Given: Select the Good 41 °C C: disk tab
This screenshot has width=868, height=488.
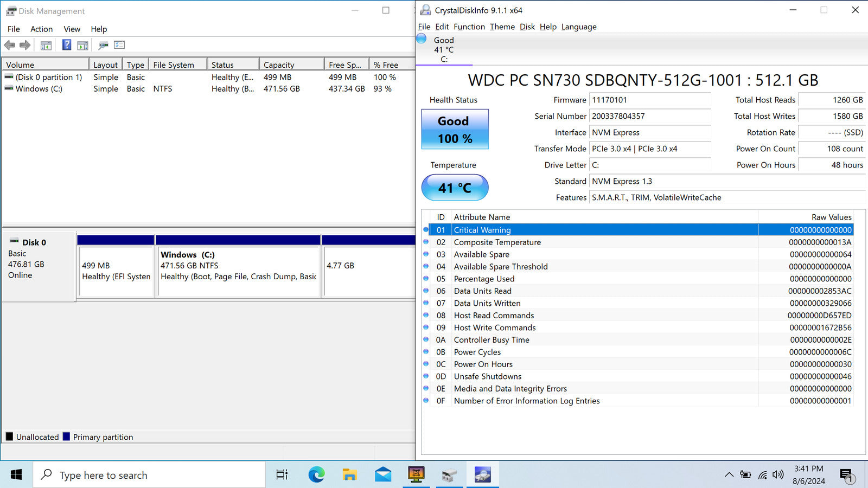Looking at the screenshot, I should [x=444, y=49].
